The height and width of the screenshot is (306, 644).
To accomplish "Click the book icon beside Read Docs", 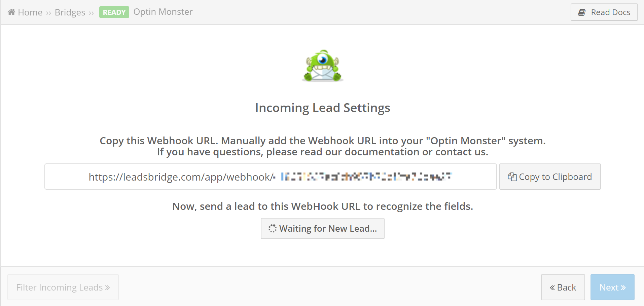I will point(582,12).
